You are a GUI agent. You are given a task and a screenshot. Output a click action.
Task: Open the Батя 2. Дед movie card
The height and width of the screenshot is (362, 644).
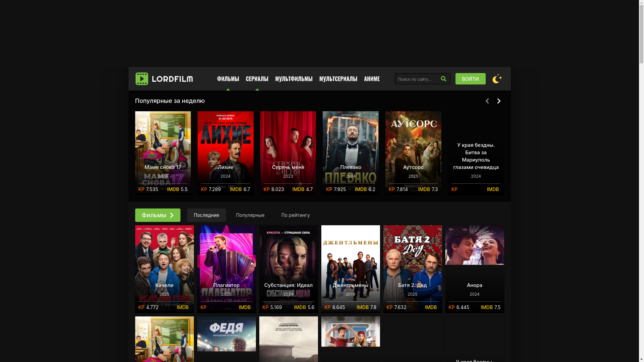pyautogui.click(x=413, y=269)
